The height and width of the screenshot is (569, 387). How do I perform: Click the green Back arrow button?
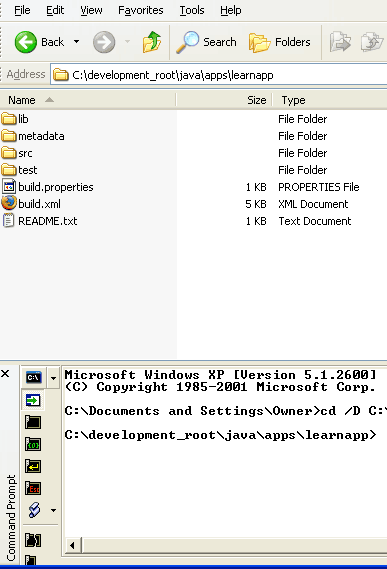[x=26, y=42]
